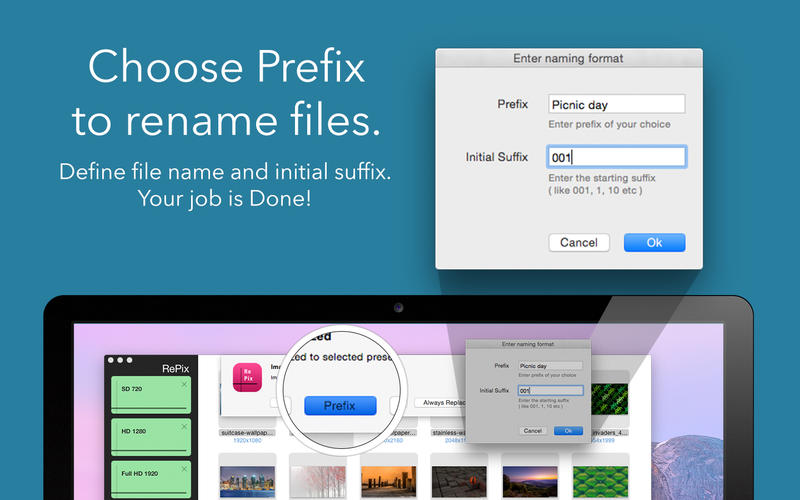
Task: Open the foggy red trees thumbnail
Action: click(x=318, y=481)
